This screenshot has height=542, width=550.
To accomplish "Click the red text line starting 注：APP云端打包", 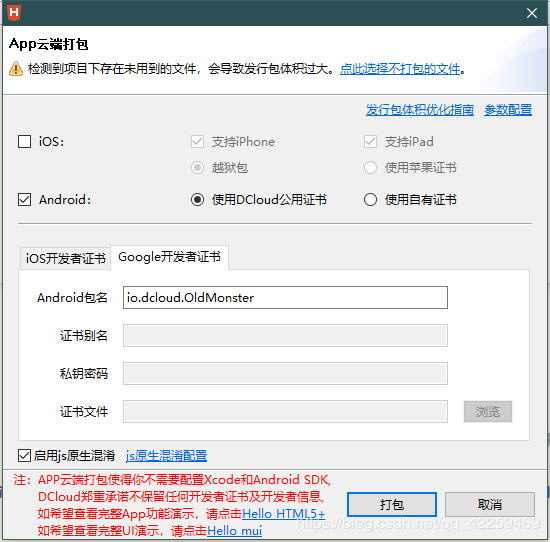I will click(x=172, y=480).
